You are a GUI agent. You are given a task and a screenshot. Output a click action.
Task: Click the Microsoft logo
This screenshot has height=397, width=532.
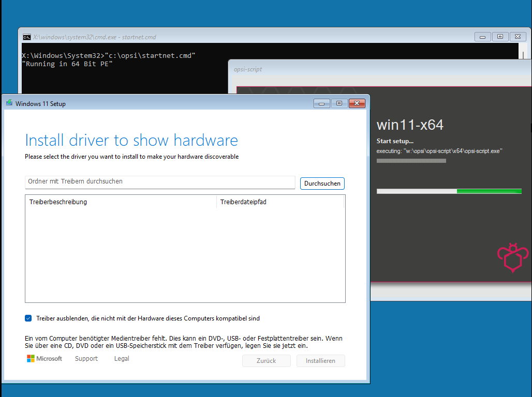point(45,358)
